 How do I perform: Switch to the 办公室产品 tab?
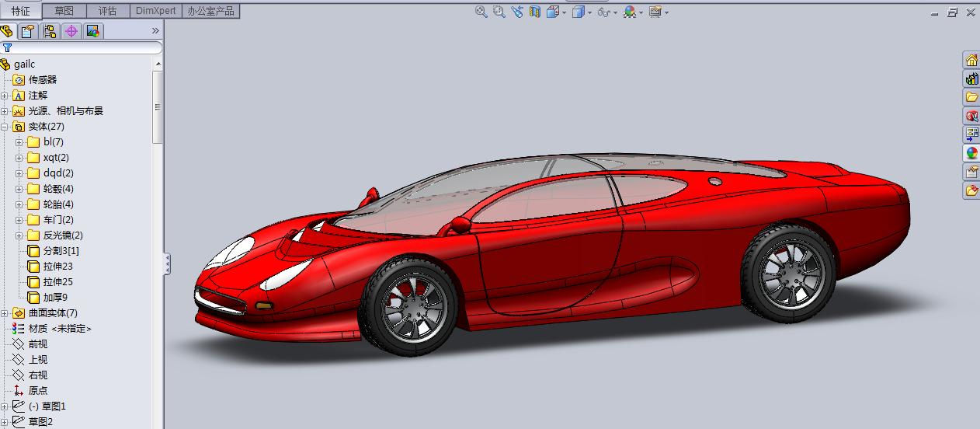point(211,11)
